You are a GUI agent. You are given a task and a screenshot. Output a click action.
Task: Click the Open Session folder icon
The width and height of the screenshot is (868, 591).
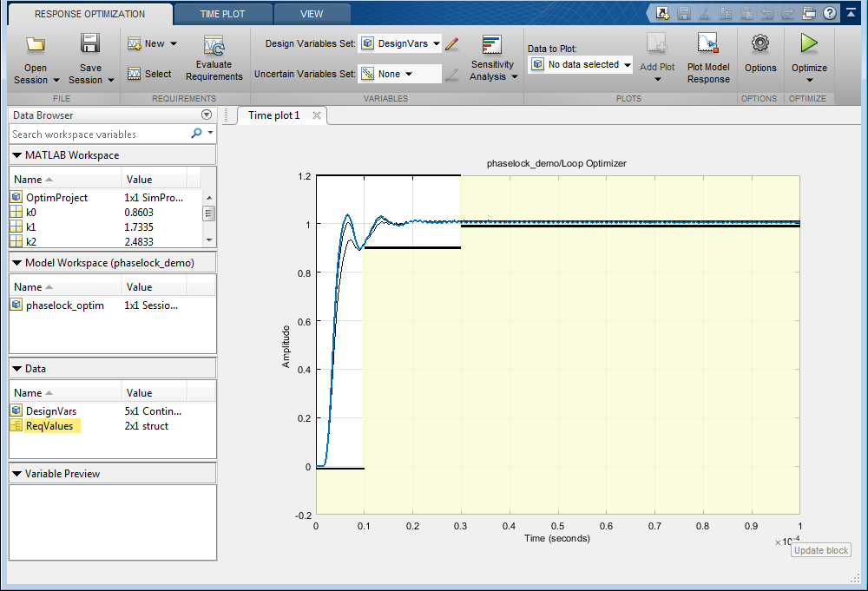(x=36, y=44)
